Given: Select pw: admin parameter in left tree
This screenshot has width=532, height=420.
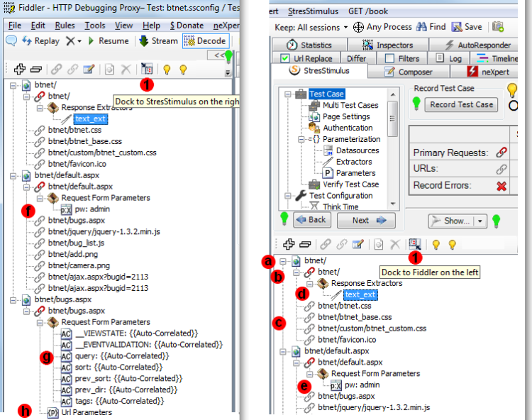Looking at the screenshot, I should tap(92, 209).
